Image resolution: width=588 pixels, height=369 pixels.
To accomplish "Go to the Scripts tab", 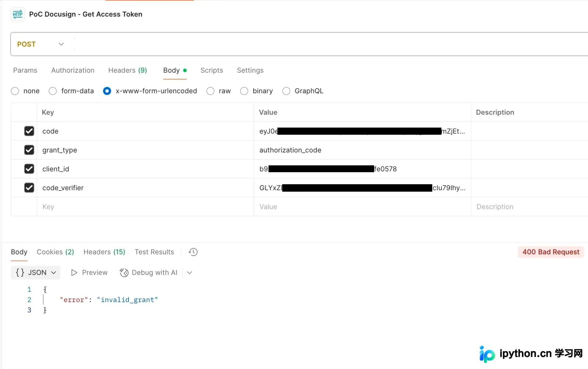I will pos(212,70).
